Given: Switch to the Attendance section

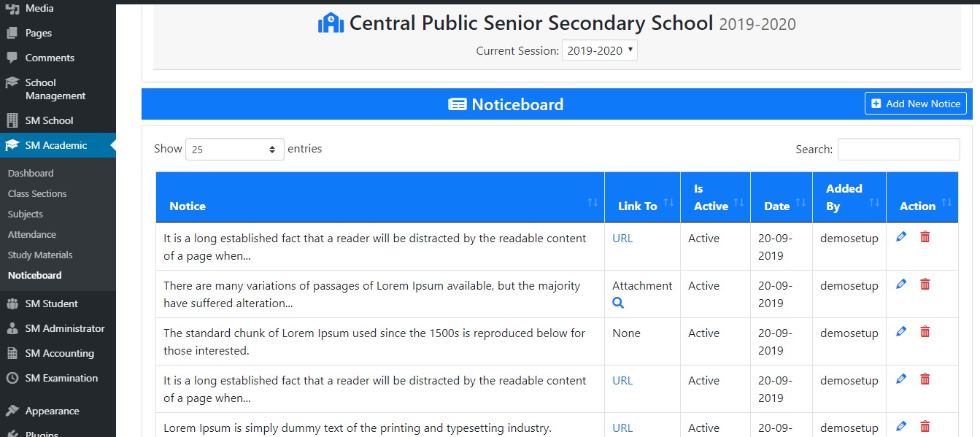Looking at the screenshot, I should tap(31, 233).
